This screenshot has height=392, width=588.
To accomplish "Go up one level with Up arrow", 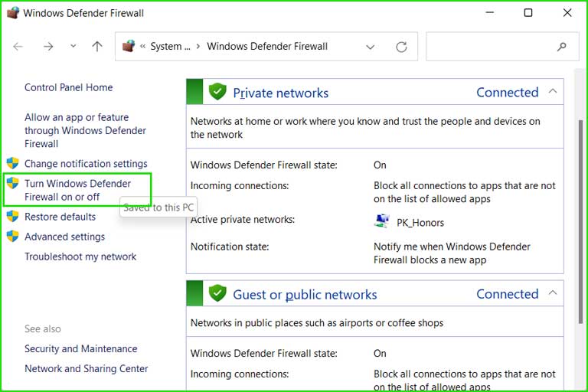I will [97, 47].
